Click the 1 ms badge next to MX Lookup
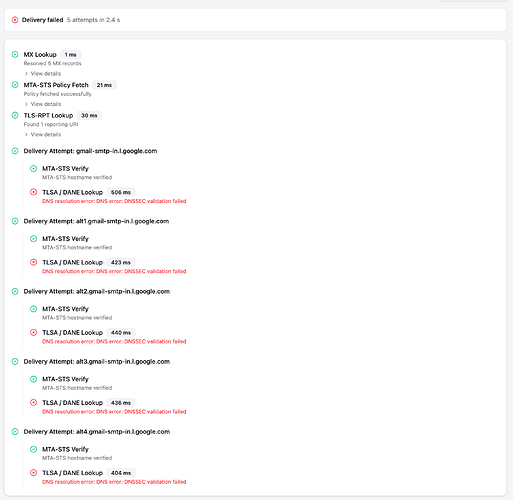The height and width of the screenshot is (500, 513). (x=71, y=55)
